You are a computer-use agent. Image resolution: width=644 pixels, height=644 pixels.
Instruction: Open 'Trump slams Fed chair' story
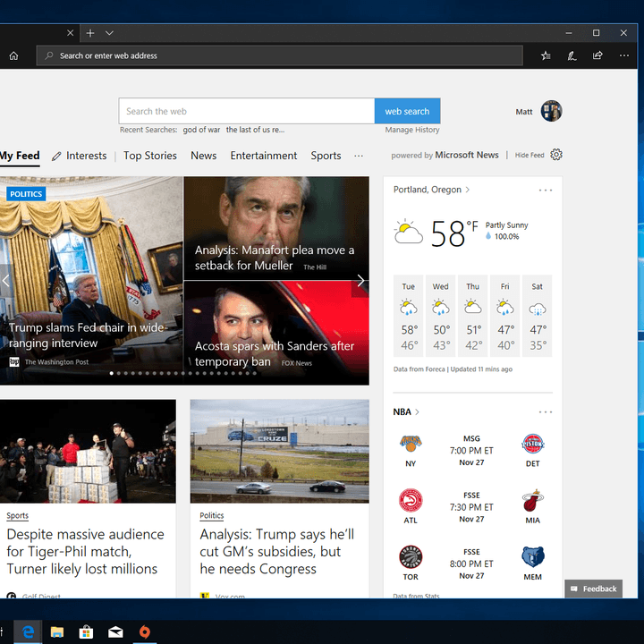click(87, 335)
